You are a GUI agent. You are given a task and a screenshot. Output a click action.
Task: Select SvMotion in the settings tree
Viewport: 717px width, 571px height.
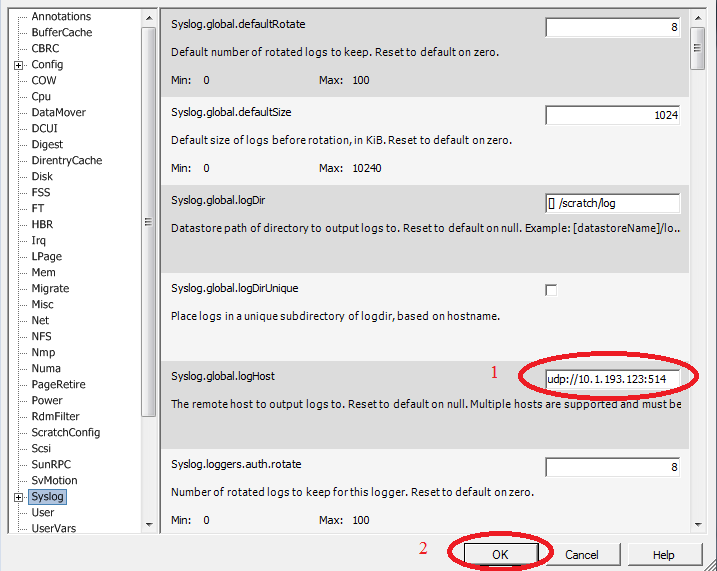[x=54, y=480]
